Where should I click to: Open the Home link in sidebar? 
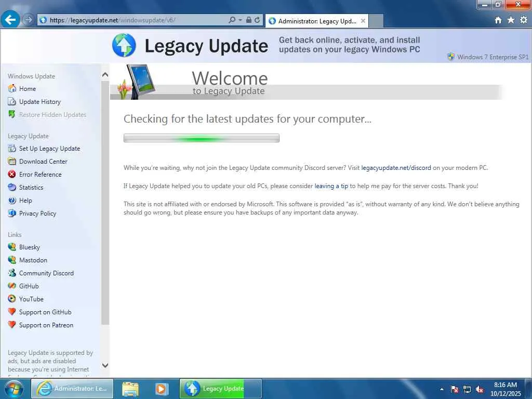click(x=28, y=88)
